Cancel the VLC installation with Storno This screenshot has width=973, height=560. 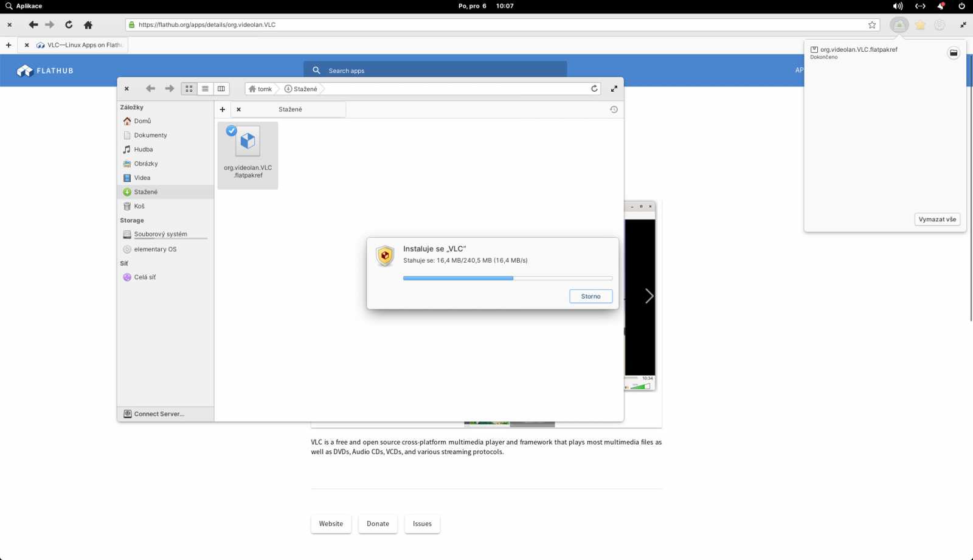tap(590, 296)
